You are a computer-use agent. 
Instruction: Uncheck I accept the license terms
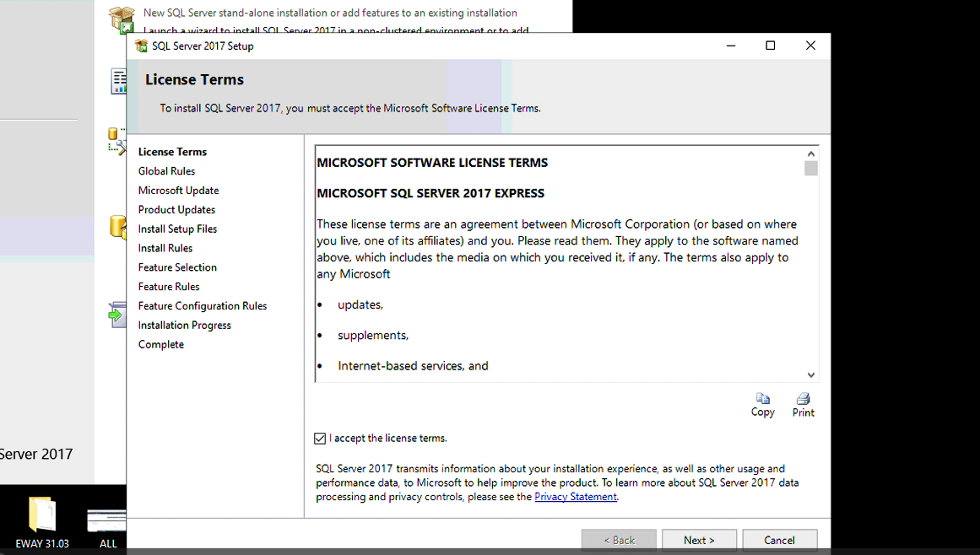pos(320,439)
